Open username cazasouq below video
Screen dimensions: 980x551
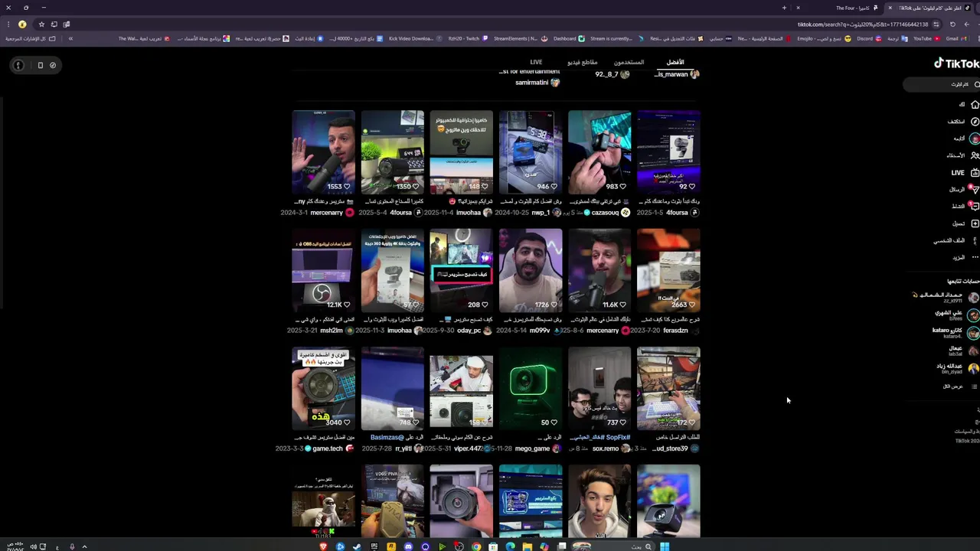(x=605, y=213)
